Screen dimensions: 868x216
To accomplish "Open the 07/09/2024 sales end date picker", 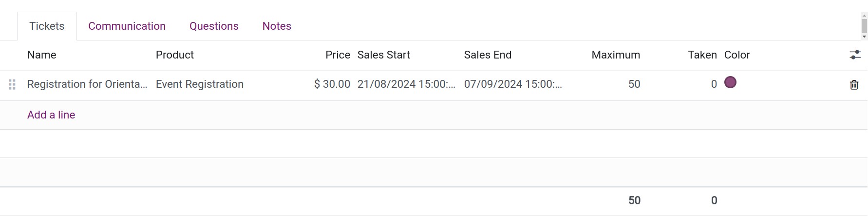I will 513,84.
